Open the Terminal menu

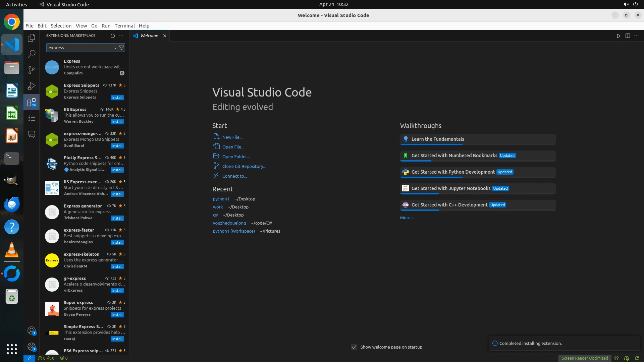(x=124, y=26)
